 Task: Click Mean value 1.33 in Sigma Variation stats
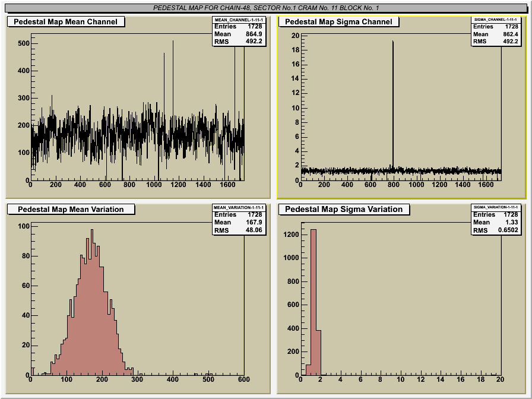[x=512, y=222]
